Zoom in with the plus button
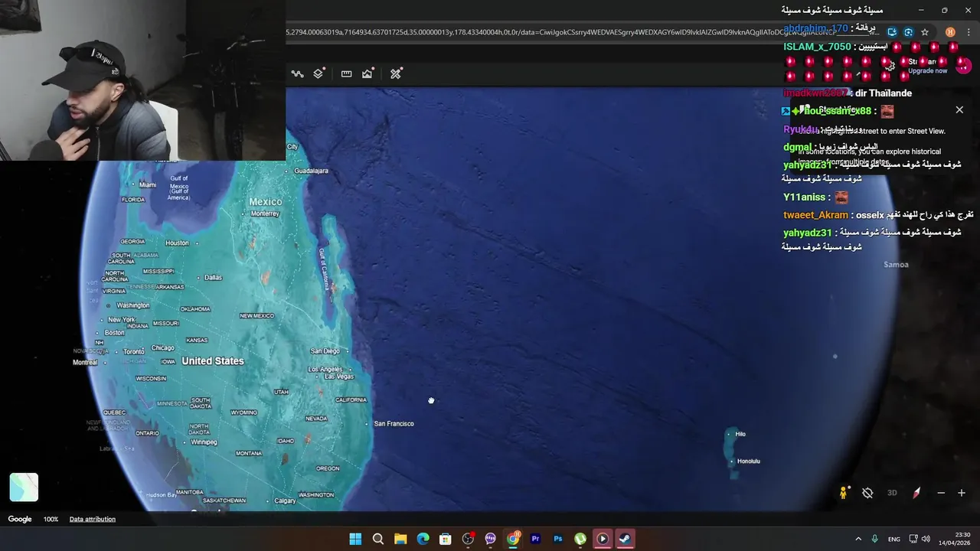This screenshot has width=980, height=551. tap(962, 493)
